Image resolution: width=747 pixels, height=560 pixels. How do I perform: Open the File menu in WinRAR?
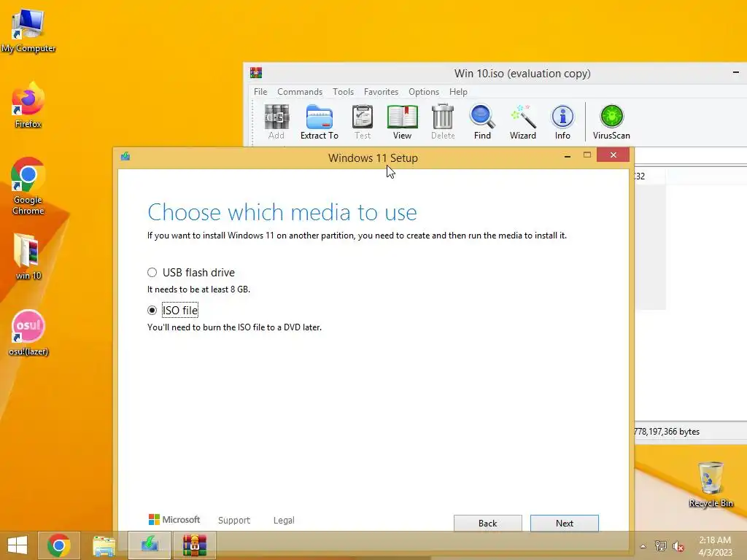point(260,91)
